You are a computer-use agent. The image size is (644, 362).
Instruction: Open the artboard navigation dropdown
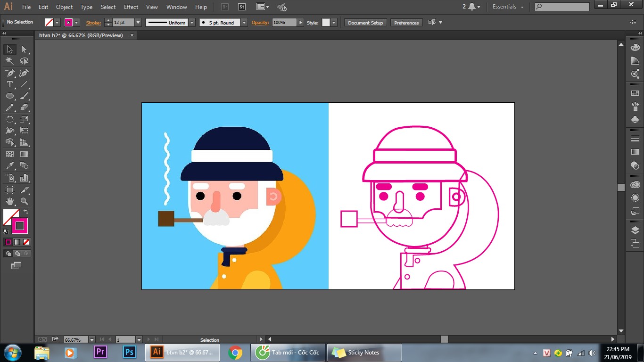[139, 339]
